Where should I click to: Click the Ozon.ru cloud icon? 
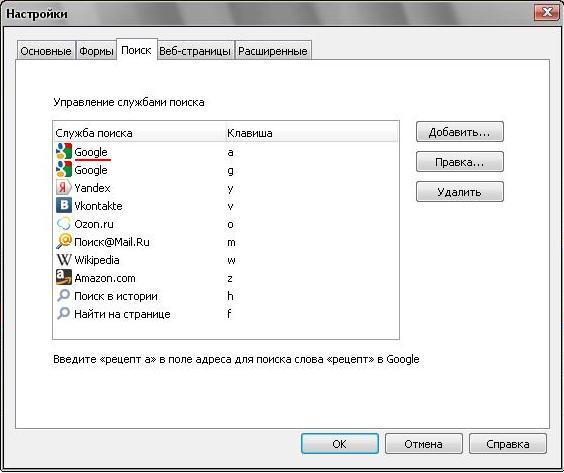(x=64, y=224)
